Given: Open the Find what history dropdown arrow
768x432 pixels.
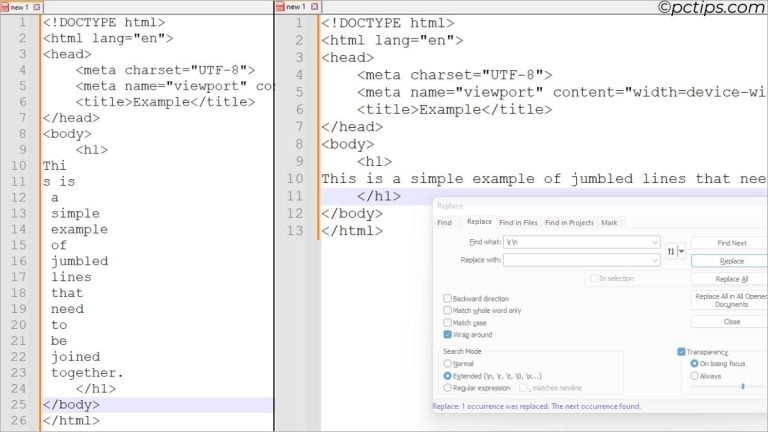Looking at the screenshot, I should (x=655, y=242).
